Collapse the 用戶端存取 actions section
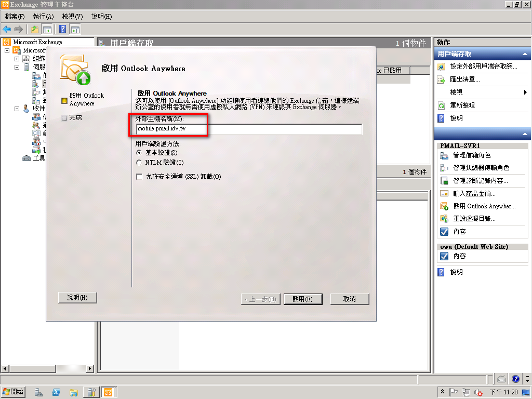The image size is (532, 399). [x=525, y=54]
